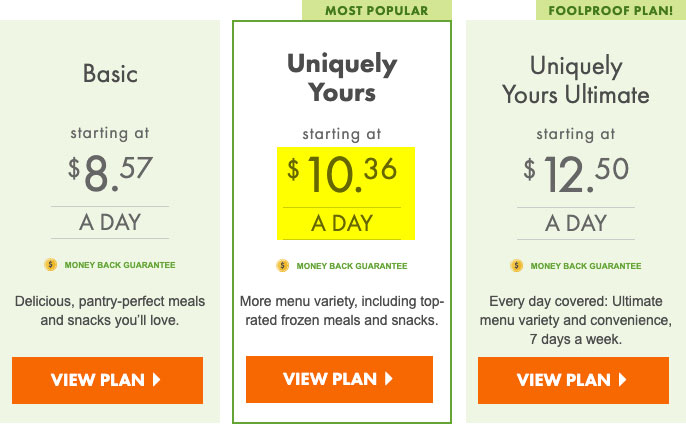Click the highlighted $10.36 a day price

point(346,193)
